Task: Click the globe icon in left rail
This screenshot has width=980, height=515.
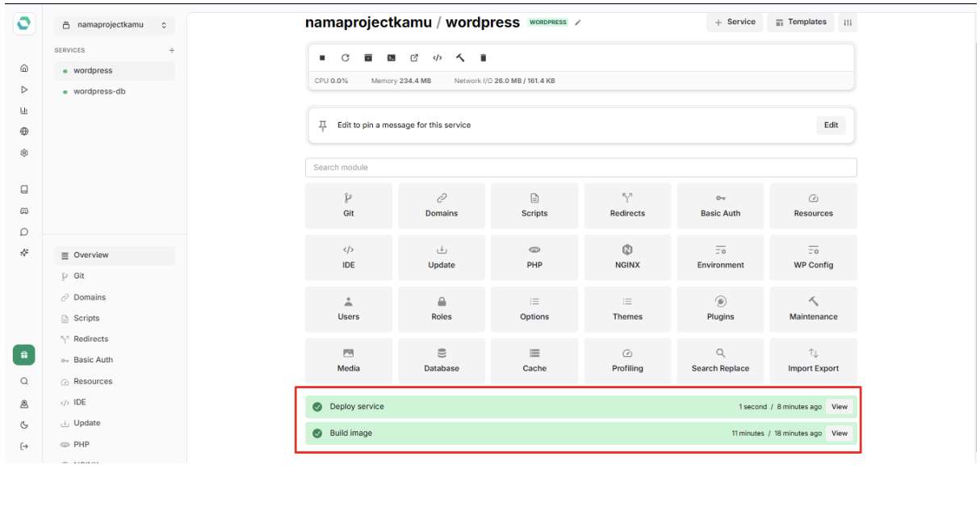Action: (x=24, y=132)
